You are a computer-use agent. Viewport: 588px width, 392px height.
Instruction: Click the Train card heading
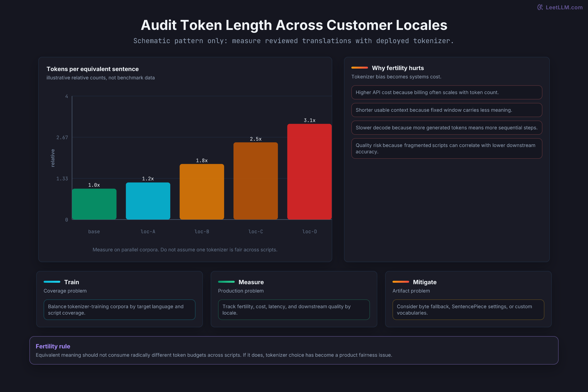72,282
